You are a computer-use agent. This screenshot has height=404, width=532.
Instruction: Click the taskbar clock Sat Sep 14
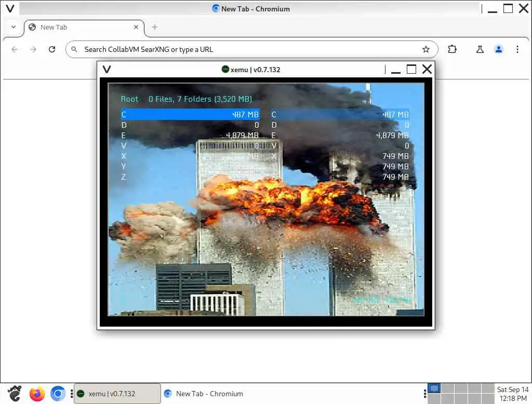coord(513,394)
